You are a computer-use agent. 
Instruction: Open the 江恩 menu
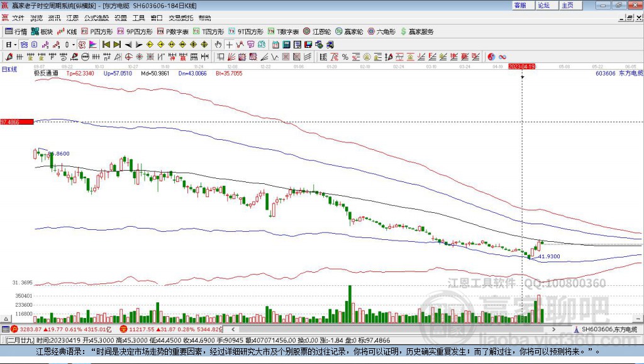[72, 18]
